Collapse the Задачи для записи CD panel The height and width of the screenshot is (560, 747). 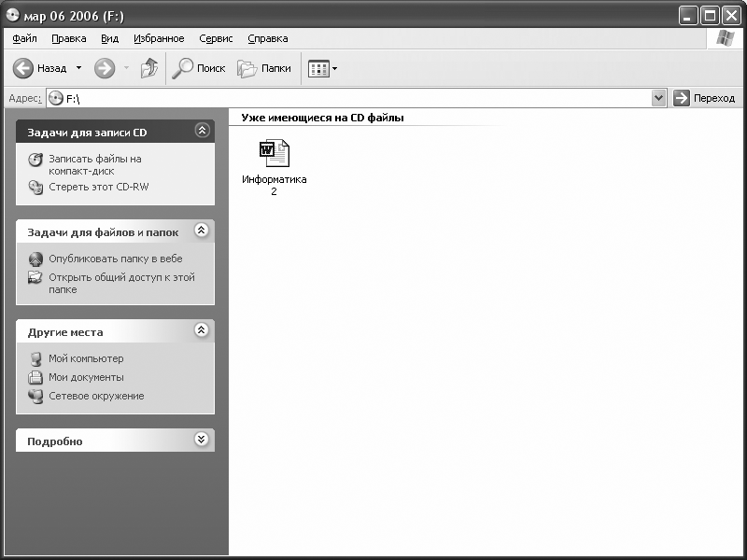pyautogui.click(x=202, y=131)
